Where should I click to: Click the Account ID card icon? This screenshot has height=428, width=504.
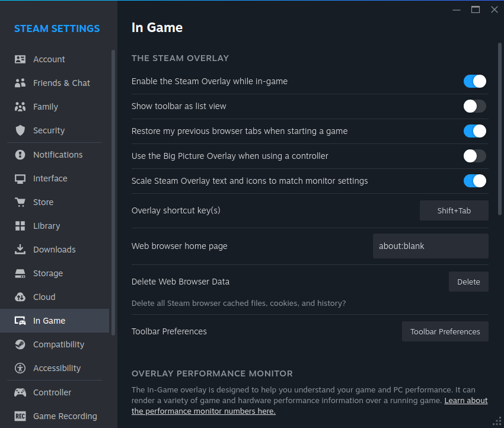pos(20,59)
